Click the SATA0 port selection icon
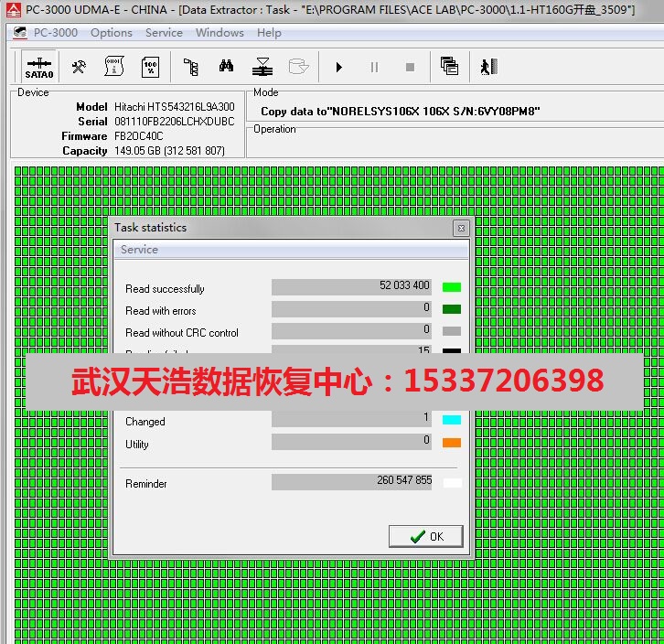Image resolution: width=664 pixels, height=644 pixels. (x=38, y=67)
